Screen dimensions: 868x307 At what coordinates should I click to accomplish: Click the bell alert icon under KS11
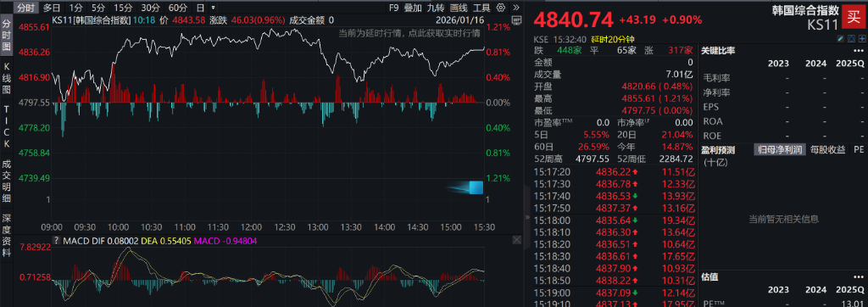tap(852, 39)
